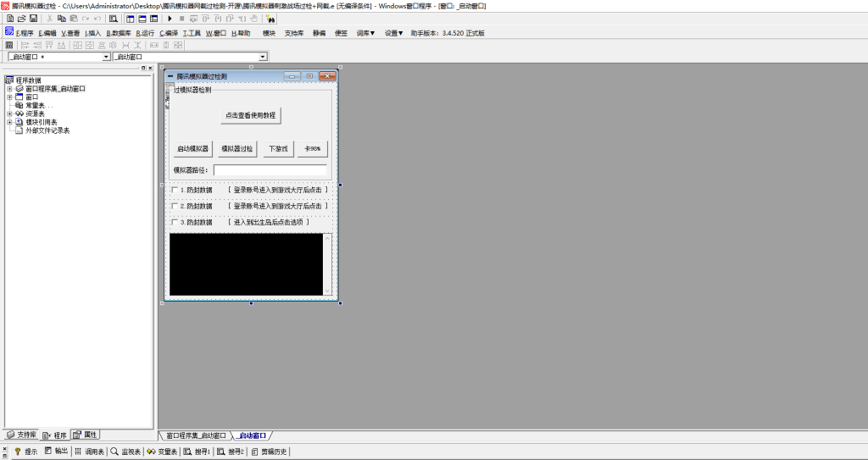Open the E.编辑 menu
Image resolution: width=868 pixels, height=460 pixels.
(47, 33)
